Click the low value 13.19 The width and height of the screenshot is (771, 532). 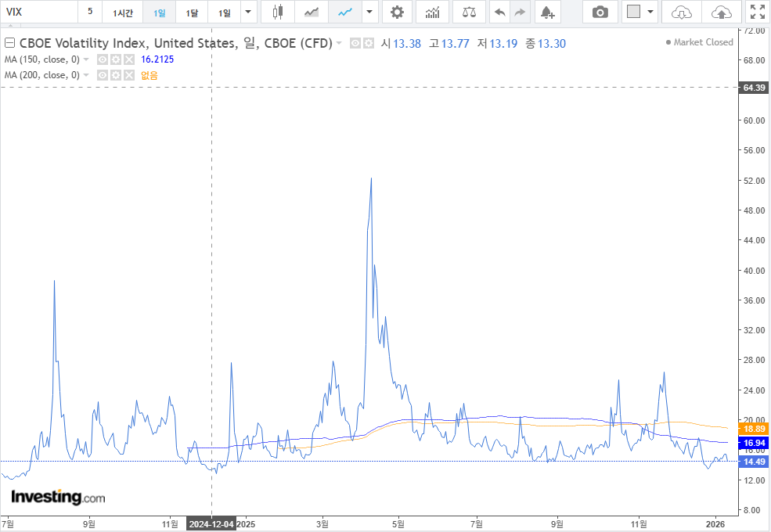(x=503, y=44)
